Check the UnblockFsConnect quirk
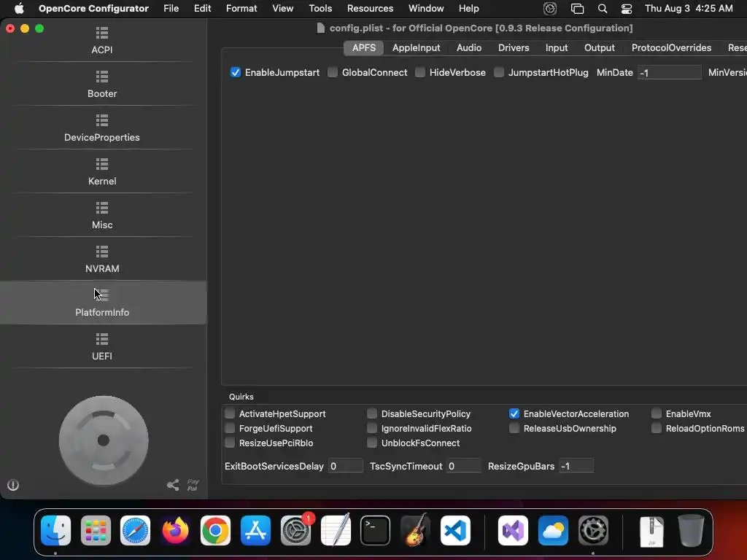 [371, 443]
